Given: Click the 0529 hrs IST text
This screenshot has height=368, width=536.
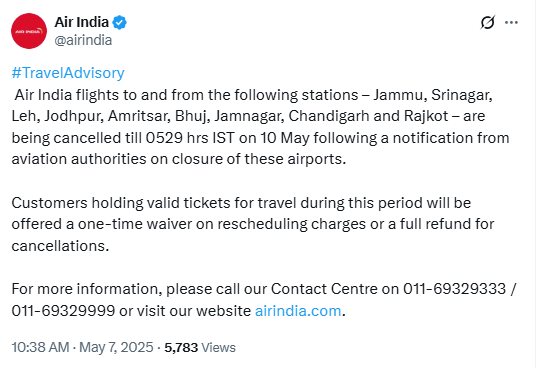Looking at the screenshot, I should pyautogui.click(x=190, y=138).
